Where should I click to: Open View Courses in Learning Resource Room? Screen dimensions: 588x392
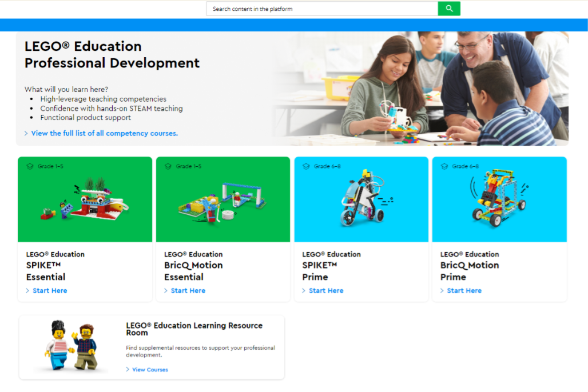150,370
